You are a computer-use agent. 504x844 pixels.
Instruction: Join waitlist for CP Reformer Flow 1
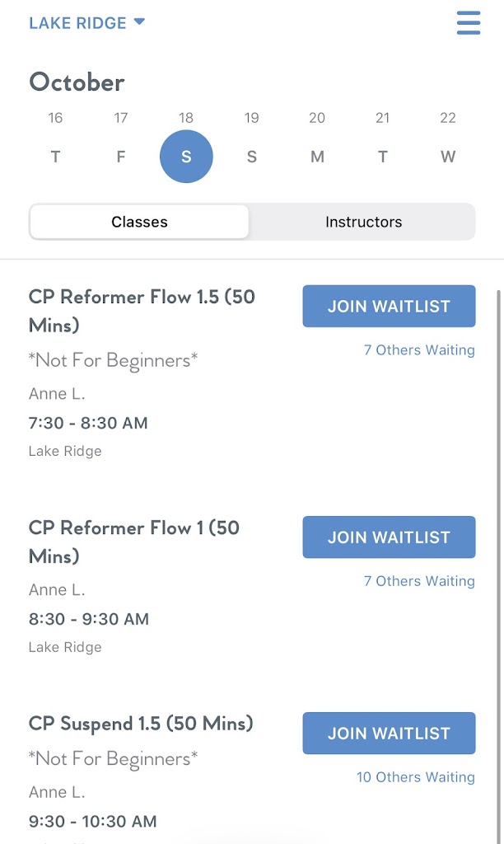click(389, 537)
